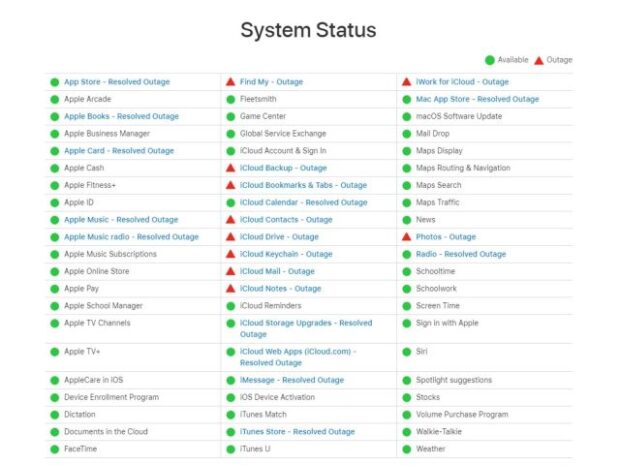
Task: Click red outage triangle beside Find My
Action: click(231, 82)
